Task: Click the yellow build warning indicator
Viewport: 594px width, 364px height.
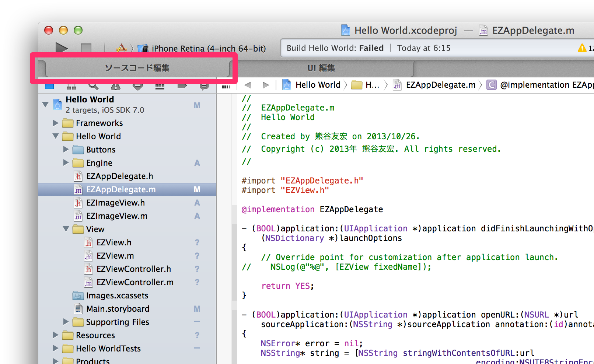Action: pos(582,48)
